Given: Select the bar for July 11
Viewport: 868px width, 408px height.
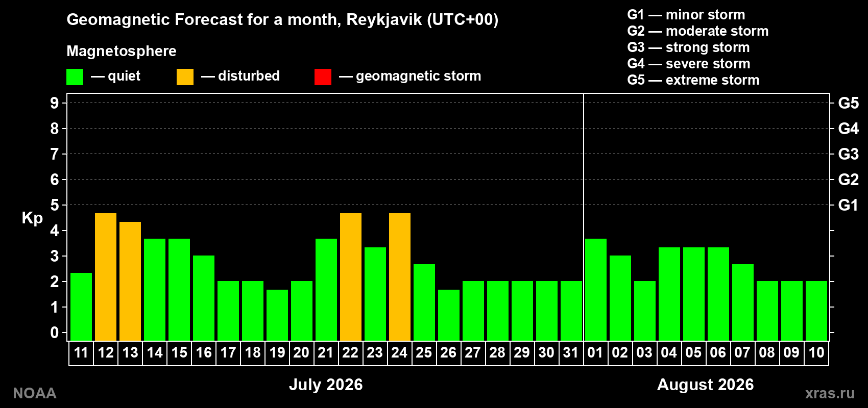Looking at the screenshot, I should [81, 307].
